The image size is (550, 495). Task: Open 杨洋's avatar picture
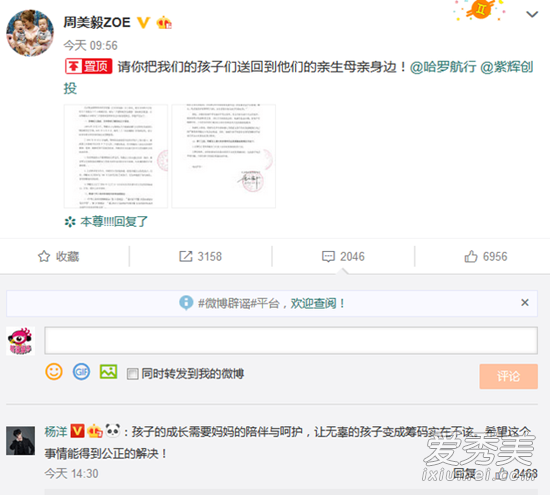click(x=21, y=441)
